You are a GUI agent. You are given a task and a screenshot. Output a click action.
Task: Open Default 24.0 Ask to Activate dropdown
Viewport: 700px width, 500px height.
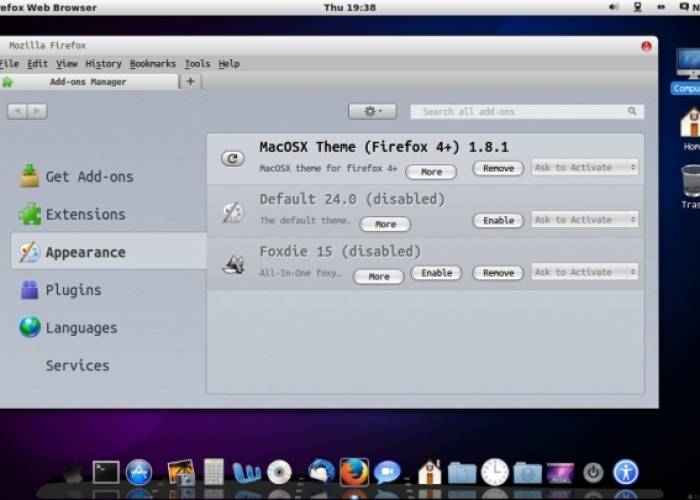point(584,220)
